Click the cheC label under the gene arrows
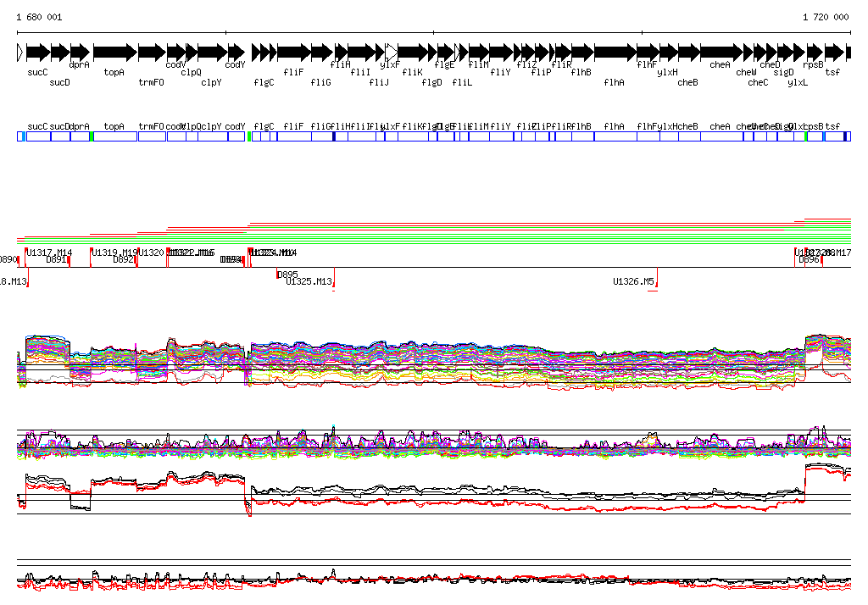Screen dimensions: 868x605 [x=758, y=82]
